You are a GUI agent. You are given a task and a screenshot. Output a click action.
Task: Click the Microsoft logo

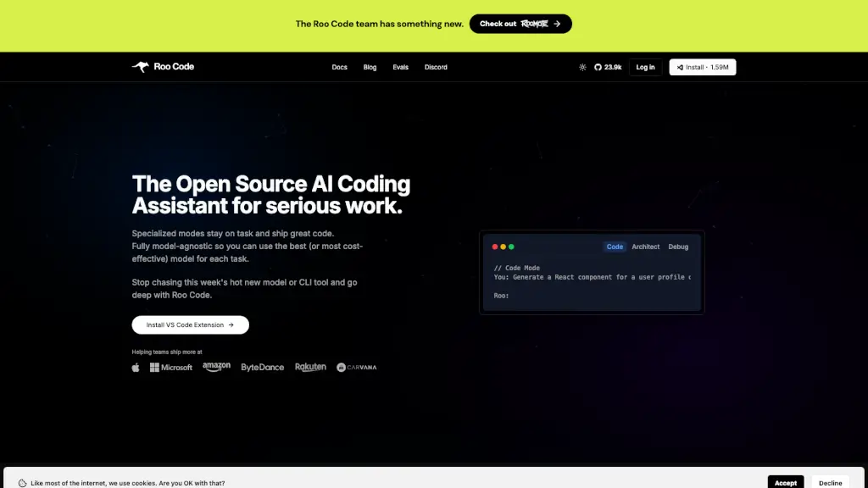tap(171, 368)
